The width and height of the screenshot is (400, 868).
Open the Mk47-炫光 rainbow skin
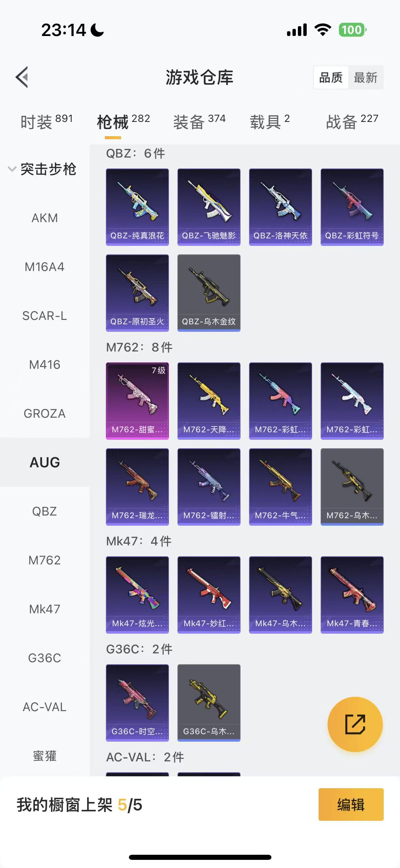click(x=137, y=595)
